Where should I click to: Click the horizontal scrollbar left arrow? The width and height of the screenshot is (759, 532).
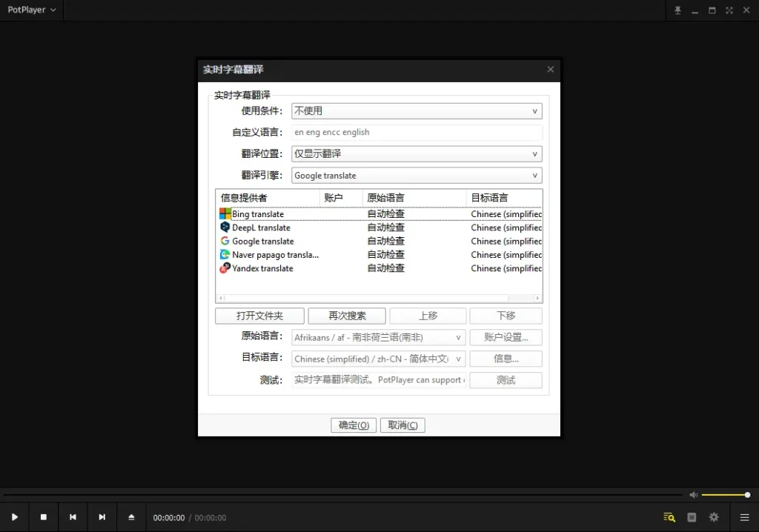(x=221, y=298)
